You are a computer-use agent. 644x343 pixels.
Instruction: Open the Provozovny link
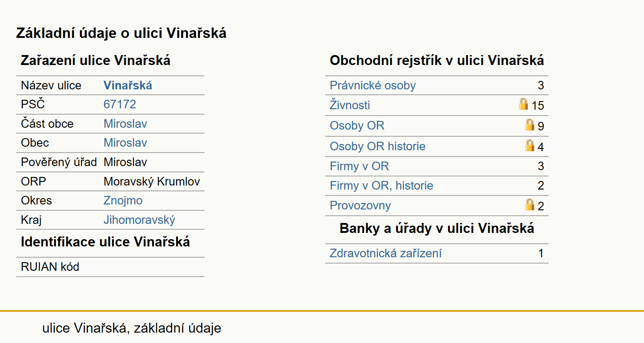pyautogui.click(x=360, y=205)
